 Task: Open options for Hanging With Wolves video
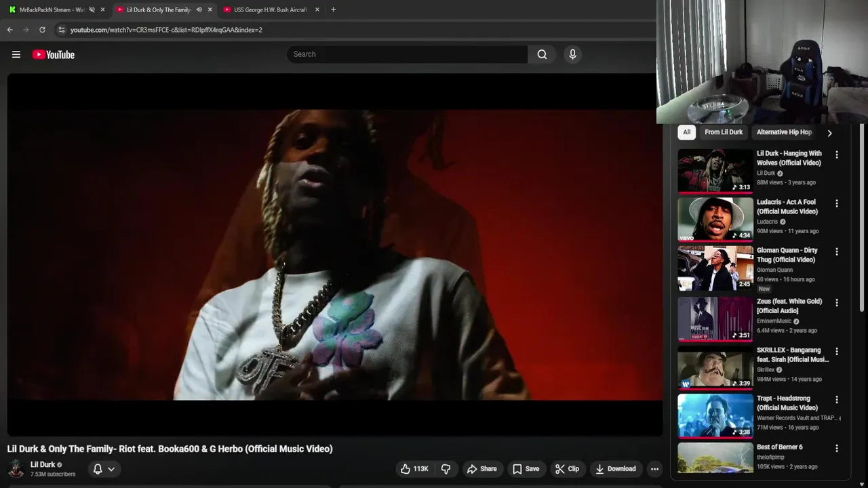pyautogui.click(x=837, y=155)
